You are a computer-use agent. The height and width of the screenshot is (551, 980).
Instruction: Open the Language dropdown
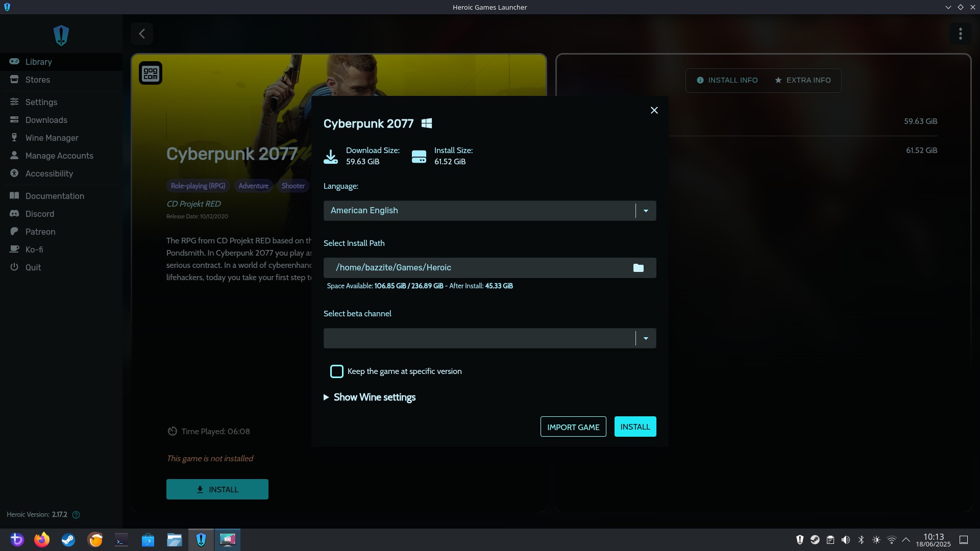click(489, 211)
